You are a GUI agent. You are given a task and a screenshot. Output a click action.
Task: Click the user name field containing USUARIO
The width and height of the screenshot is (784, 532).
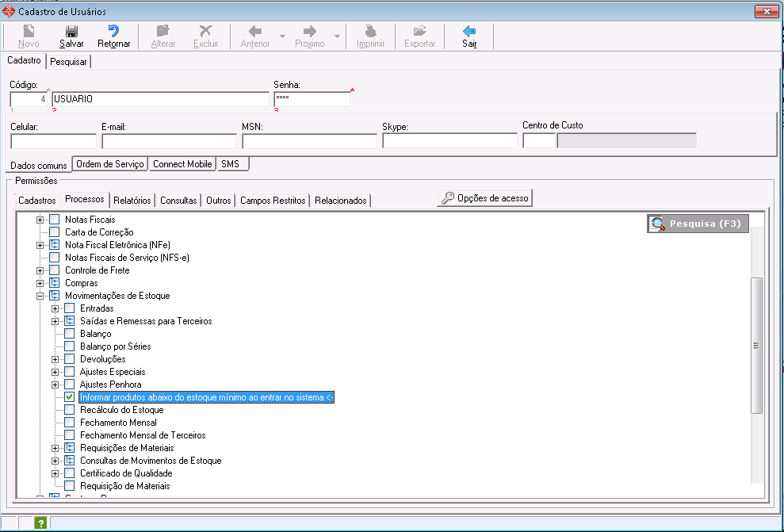click(160, 99)
